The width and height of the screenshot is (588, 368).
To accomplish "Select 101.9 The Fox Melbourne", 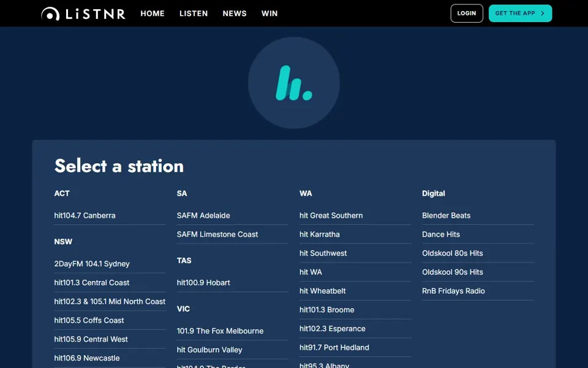I will 220,331.
